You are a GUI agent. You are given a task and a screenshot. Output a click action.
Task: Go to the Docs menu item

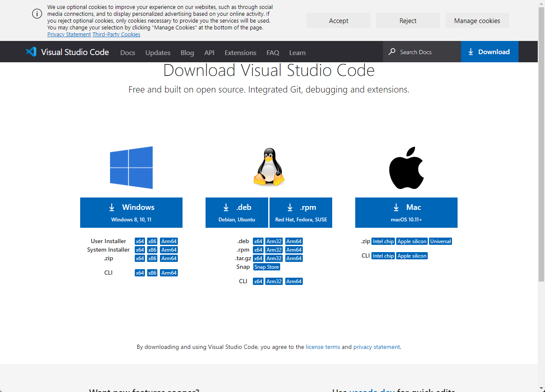pyautogui.click(x=128, y=52)
